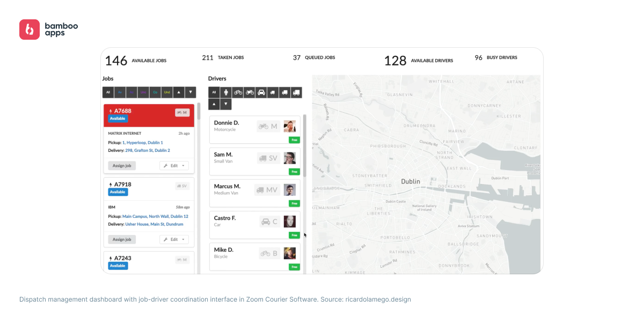Filter jobs by Unc status

[143, 92]
